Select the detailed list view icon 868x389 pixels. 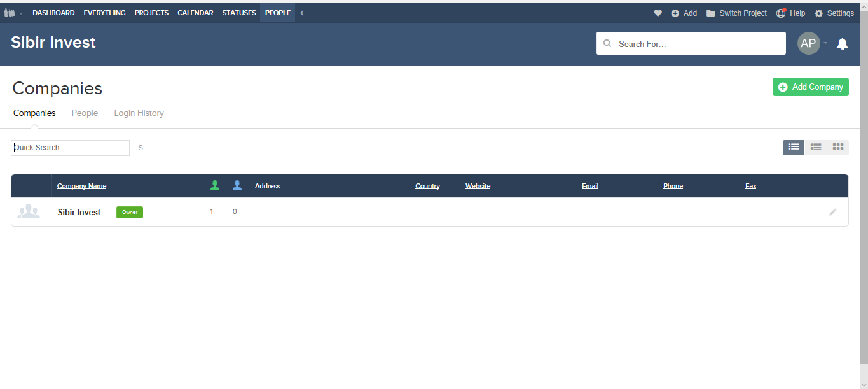(x=816, y=147)
